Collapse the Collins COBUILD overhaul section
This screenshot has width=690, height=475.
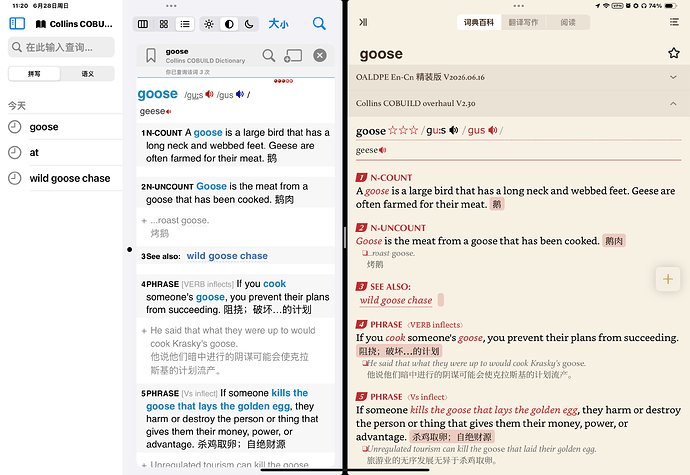(x=518, y=103)
